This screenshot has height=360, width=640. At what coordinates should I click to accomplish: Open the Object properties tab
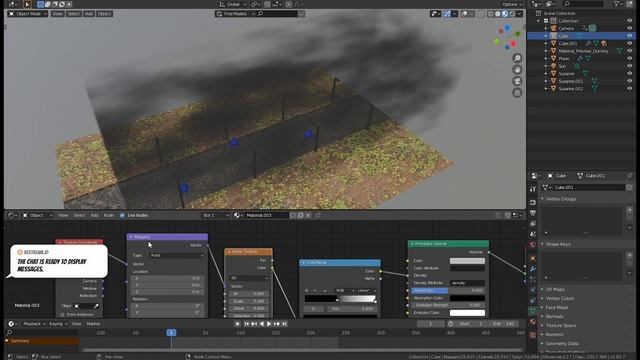click(x=533, y=258)
